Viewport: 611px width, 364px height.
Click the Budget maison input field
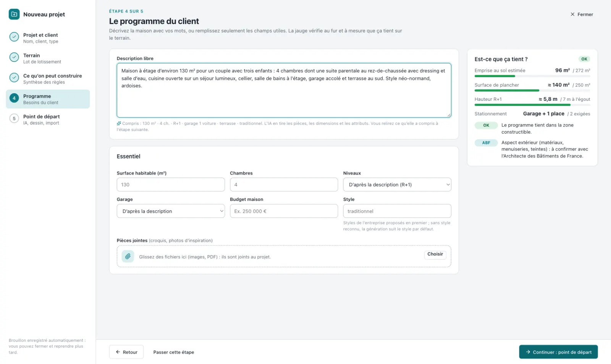284,211
